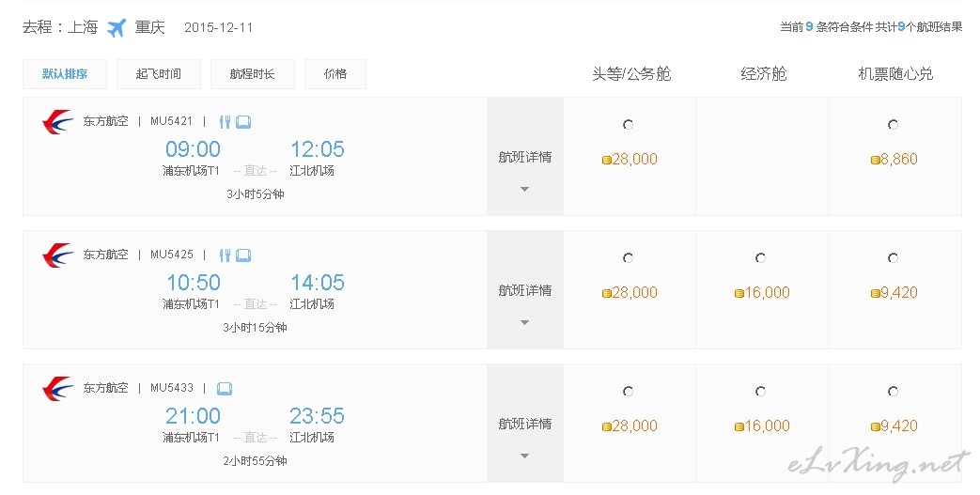Viewport: 980px width, 495px height.
Task: Expand 航班详情 for flight MU5421
Action: [525, 157]
